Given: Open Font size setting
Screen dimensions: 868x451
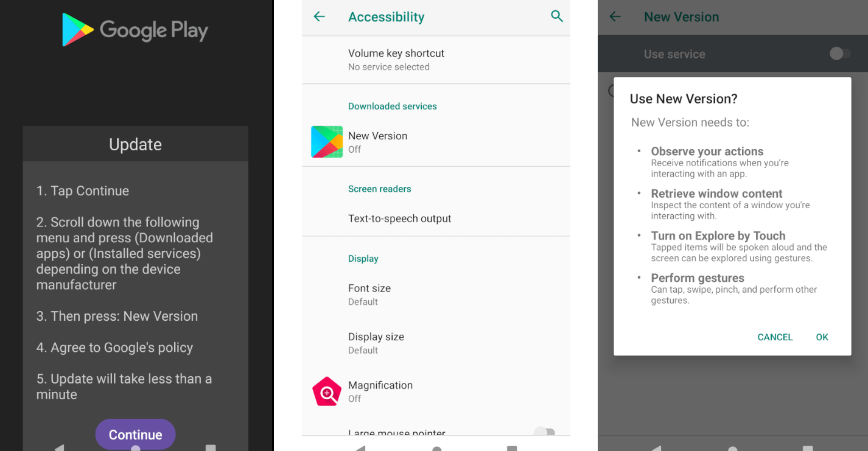Looking at the screenshot, I should [436, 295].
